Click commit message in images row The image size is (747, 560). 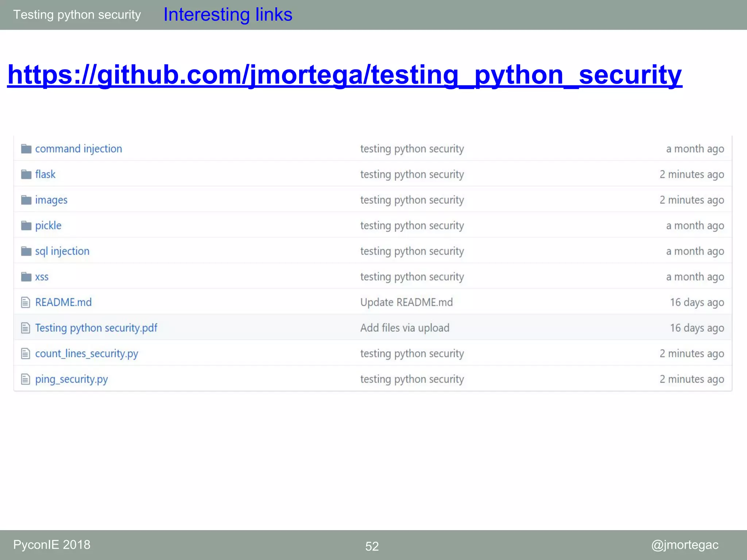coord(412,200)
